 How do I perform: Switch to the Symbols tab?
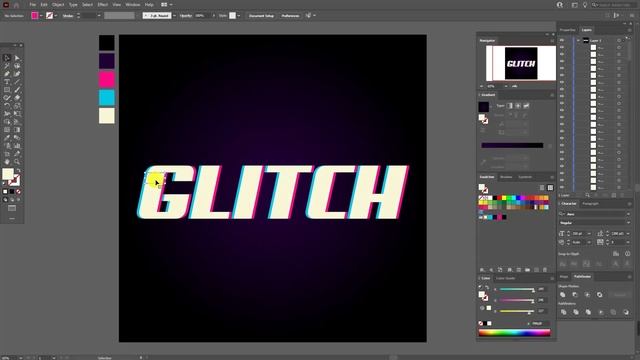[525, 177]
